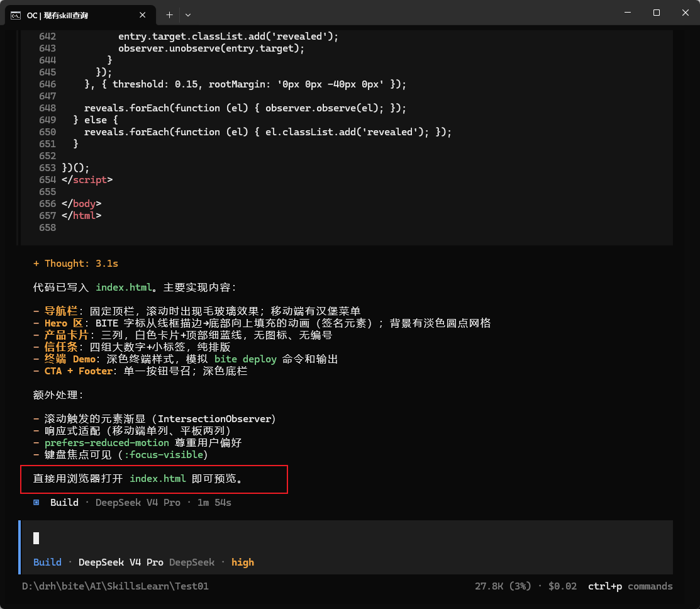700x609 pixels.
Task: Click 'prefers-reduced-motion' text
Action: pos(107,442)
